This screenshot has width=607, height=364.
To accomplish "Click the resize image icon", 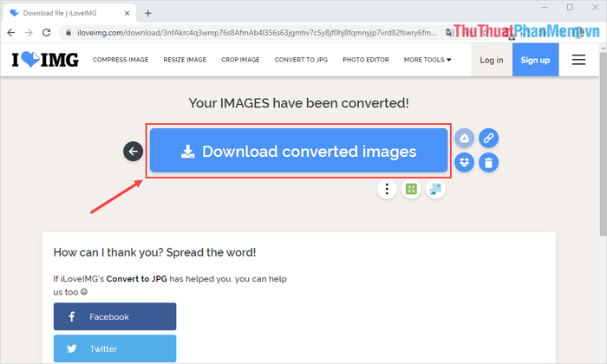I will tap(435, 189).
